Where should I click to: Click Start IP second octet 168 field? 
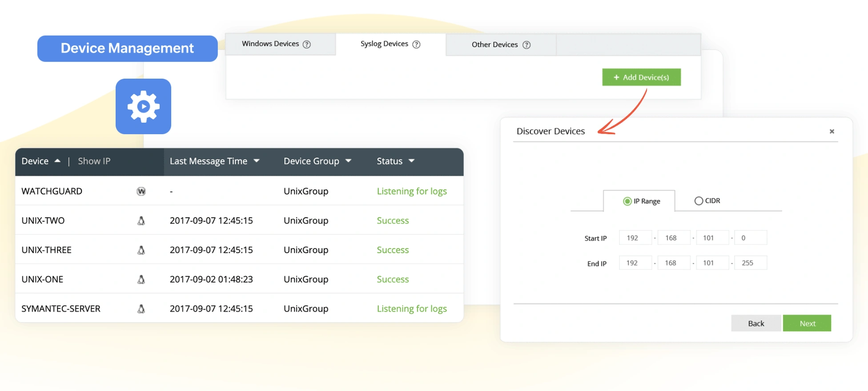point(674,238)
